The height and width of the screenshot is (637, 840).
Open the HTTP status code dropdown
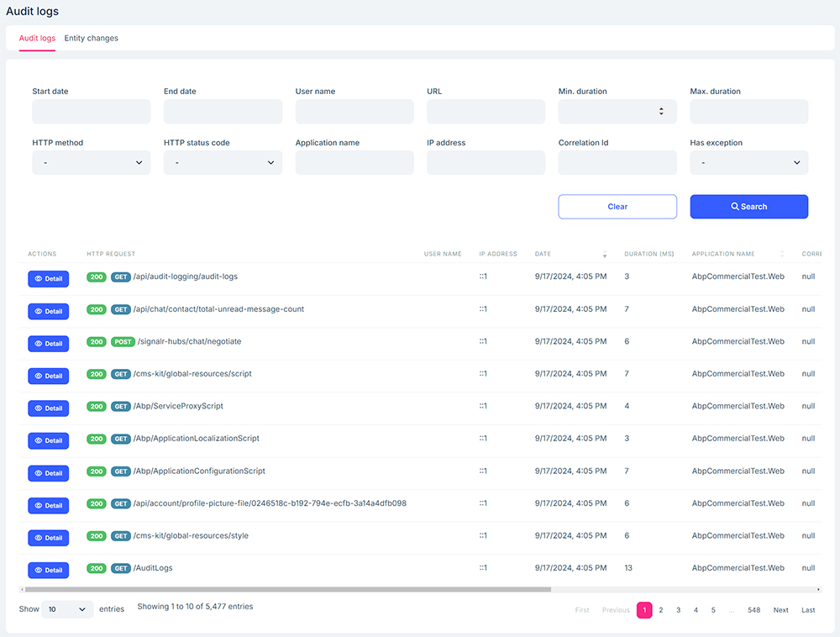click(x=223, y=163)
